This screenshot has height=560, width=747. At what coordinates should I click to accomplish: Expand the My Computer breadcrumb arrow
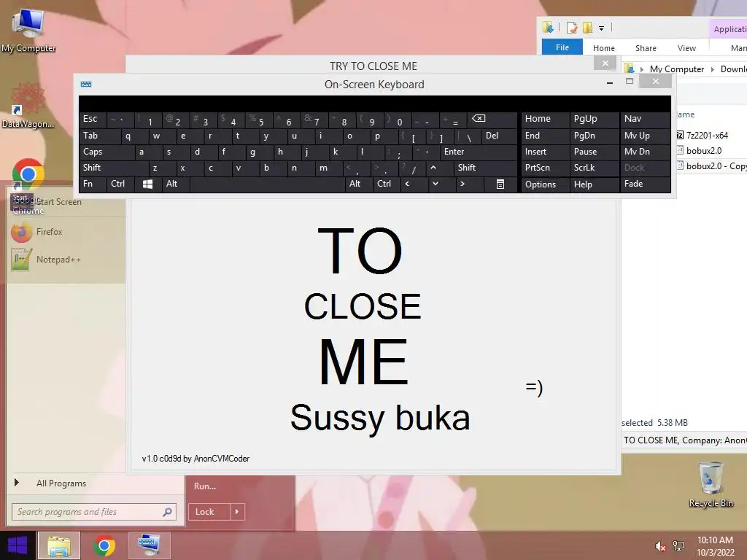(x=712, y=69)
